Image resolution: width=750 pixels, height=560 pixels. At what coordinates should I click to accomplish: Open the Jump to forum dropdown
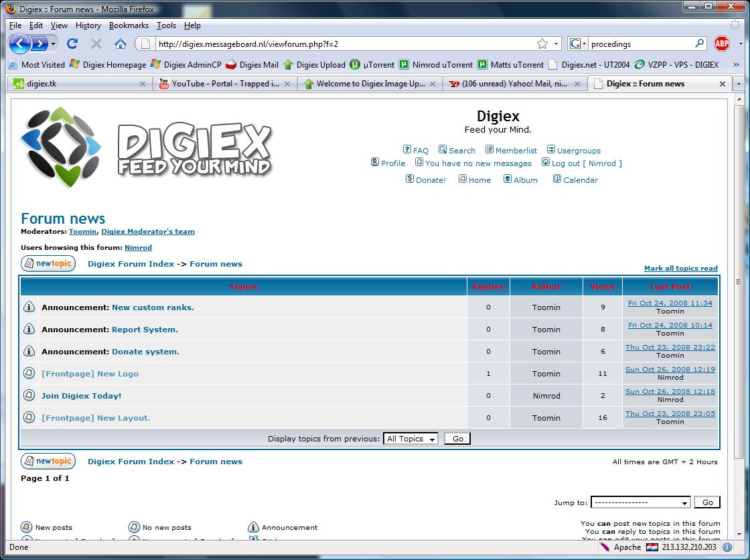pyautogui.click(x=640, y=502)
